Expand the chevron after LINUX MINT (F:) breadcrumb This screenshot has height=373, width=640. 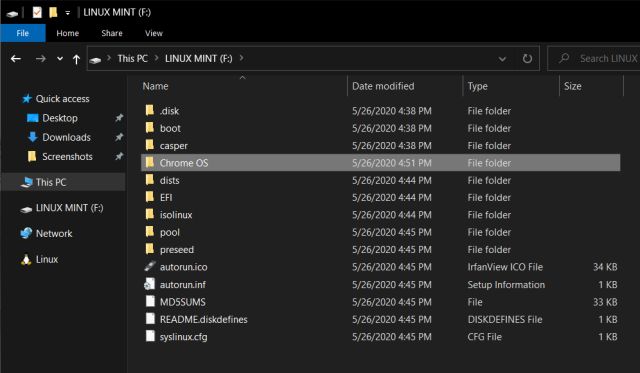click(242, 58)
